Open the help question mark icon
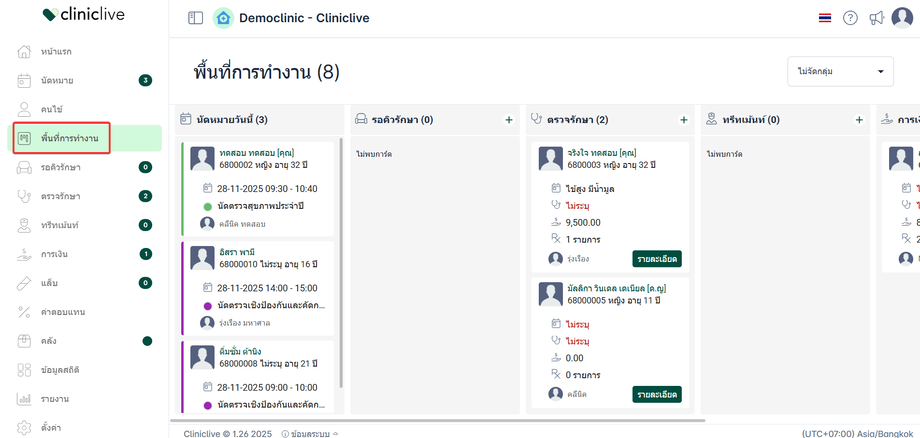 click(x=850, y=18)
